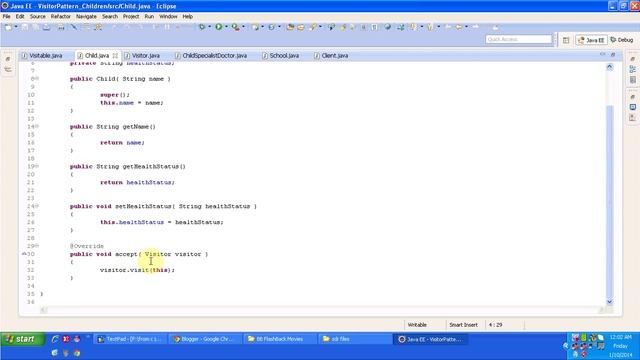Click 'visitor.visit(this);' on line 32
This screenshot has width=640, height=360.
[x=137, y=270]
